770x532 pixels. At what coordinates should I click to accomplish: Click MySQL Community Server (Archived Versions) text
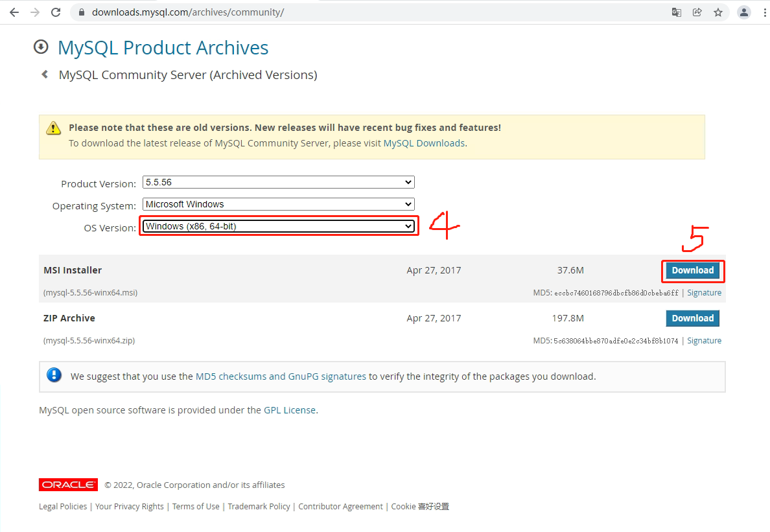(188, 75)
